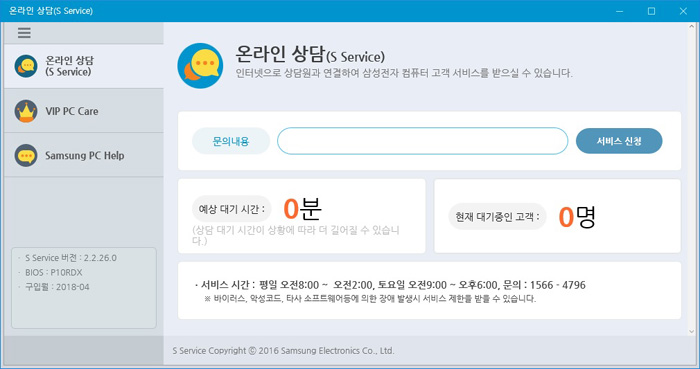Click the 상담 대기 시간이 상황에 따라 note
The width and height of the screenshot is (700, 369).
296,235
